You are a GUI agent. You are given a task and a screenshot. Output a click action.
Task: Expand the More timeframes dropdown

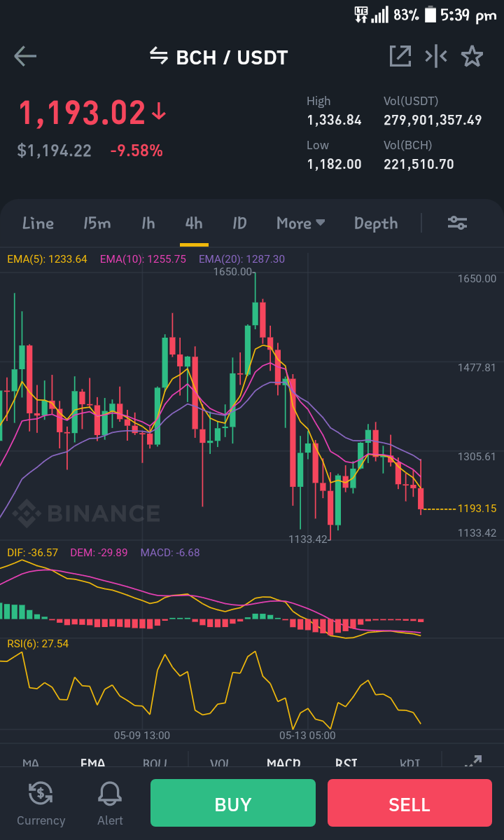[x=301, y=223]
